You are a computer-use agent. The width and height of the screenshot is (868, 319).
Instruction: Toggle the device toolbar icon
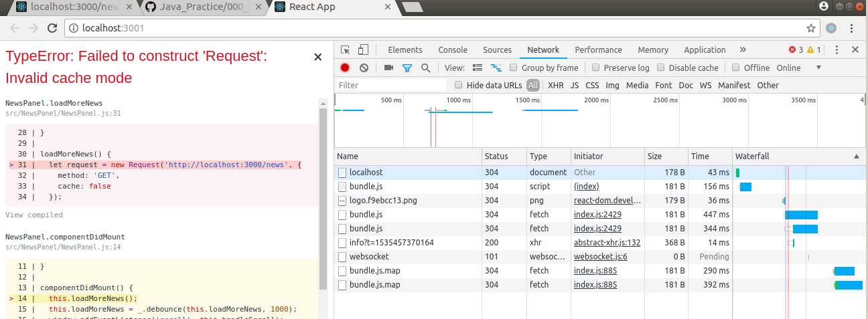pyautogui.click(x=363, y=50)
